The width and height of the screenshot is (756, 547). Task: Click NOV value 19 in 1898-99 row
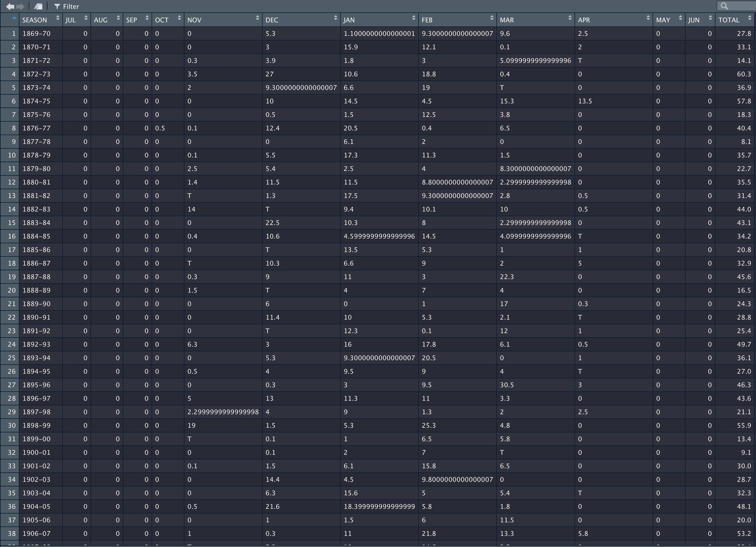point(191,426)
